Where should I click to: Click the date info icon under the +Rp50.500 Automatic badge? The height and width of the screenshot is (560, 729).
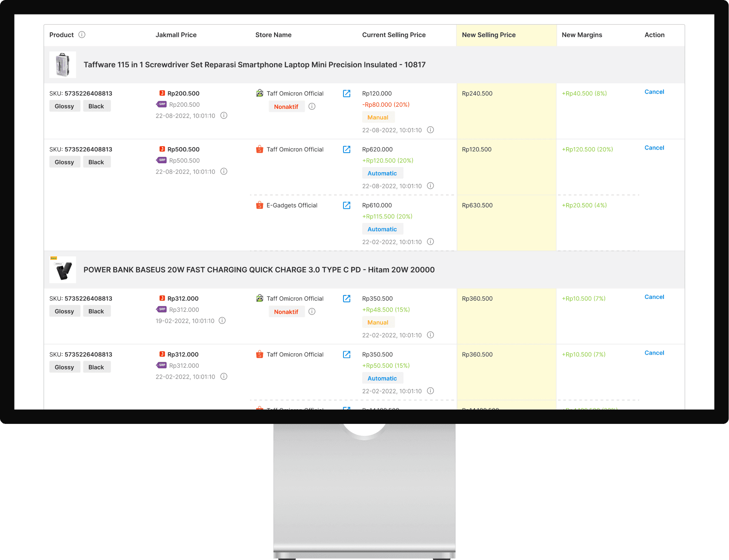click(431, 391)
